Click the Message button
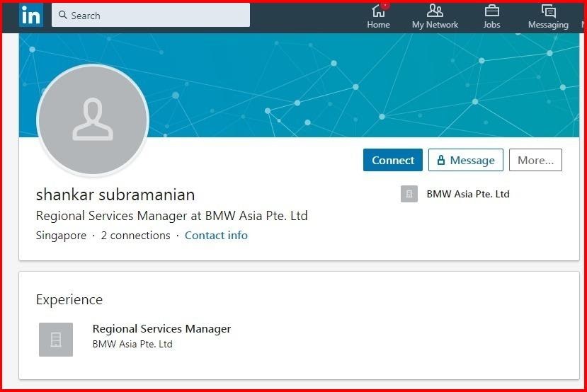Image resolution: width=587 pixels, height=392 pixels. (x=466, y=160)
